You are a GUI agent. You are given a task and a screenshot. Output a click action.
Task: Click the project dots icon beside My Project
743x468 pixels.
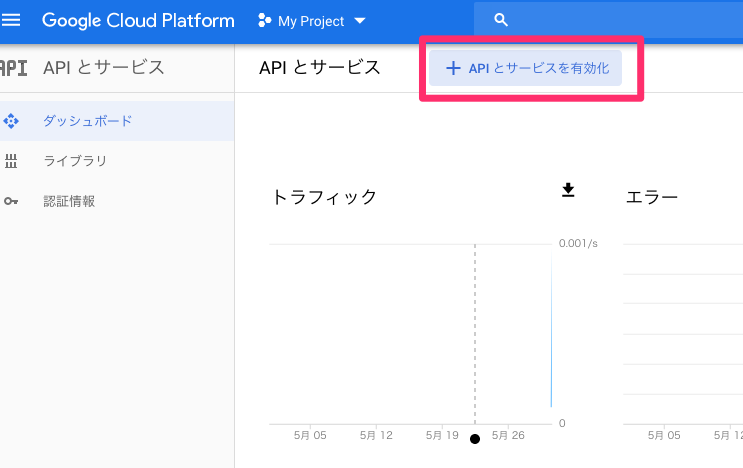(264, 20)
